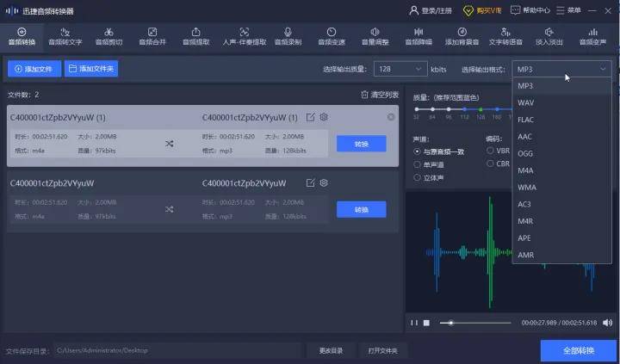Choose FLAC from the format list

click(561, 120)
